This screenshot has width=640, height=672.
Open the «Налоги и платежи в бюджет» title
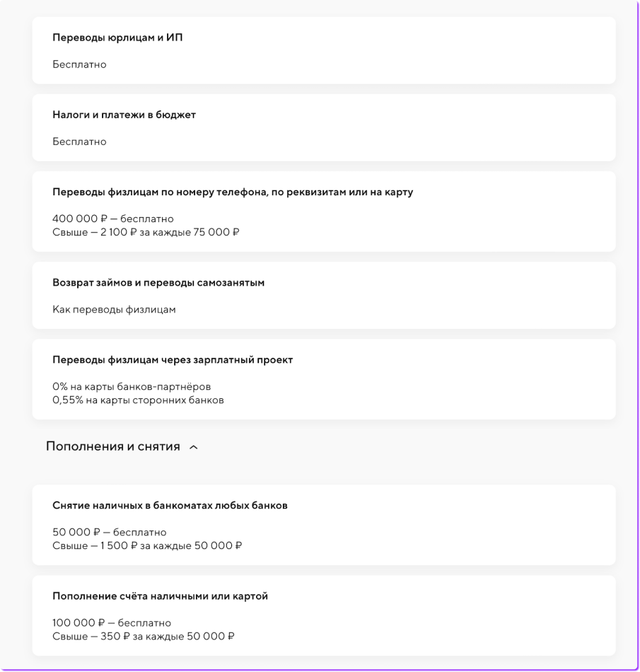[124, 115]
